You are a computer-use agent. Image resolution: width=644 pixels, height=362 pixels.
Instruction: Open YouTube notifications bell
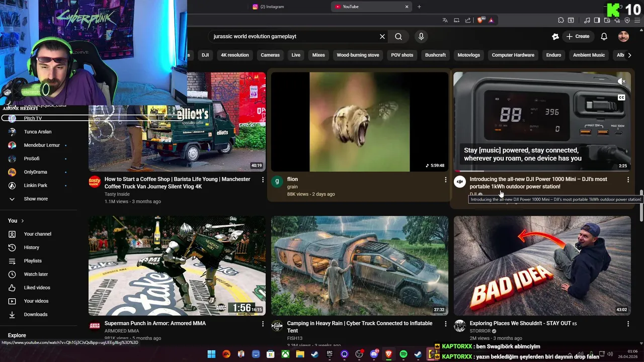(x=604, y=36)
